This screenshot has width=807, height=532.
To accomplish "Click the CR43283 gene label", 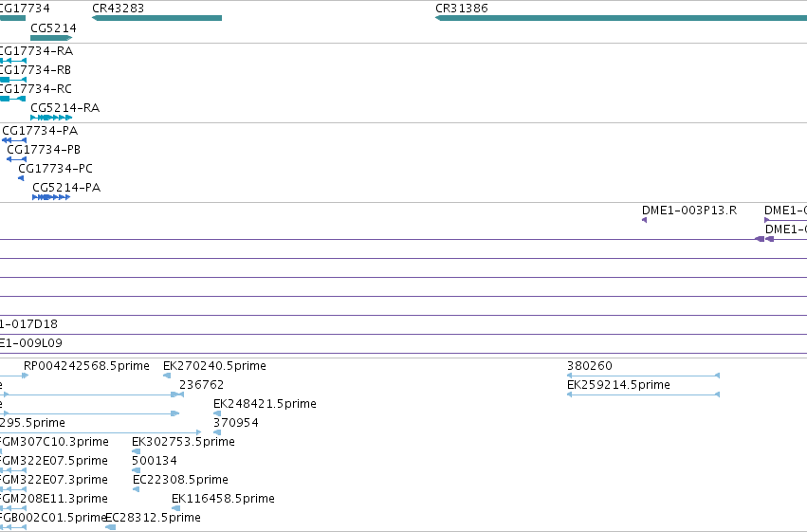I will pos(118,9).
